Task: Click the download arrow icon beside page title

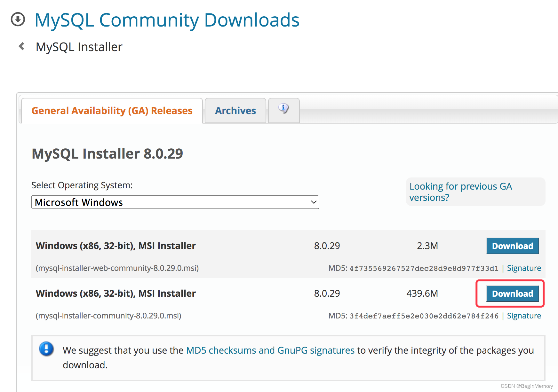Action: point(18,20)
